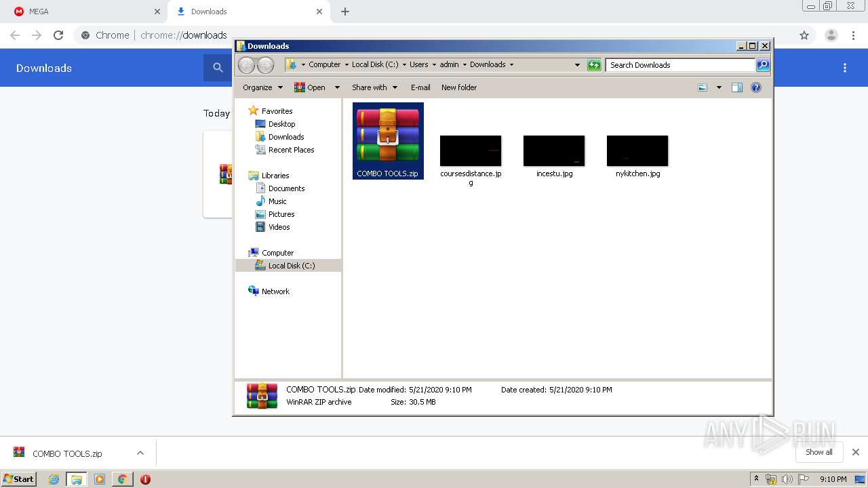Open the Windows Start menu

pyautogui.click(x=19, y=479)
